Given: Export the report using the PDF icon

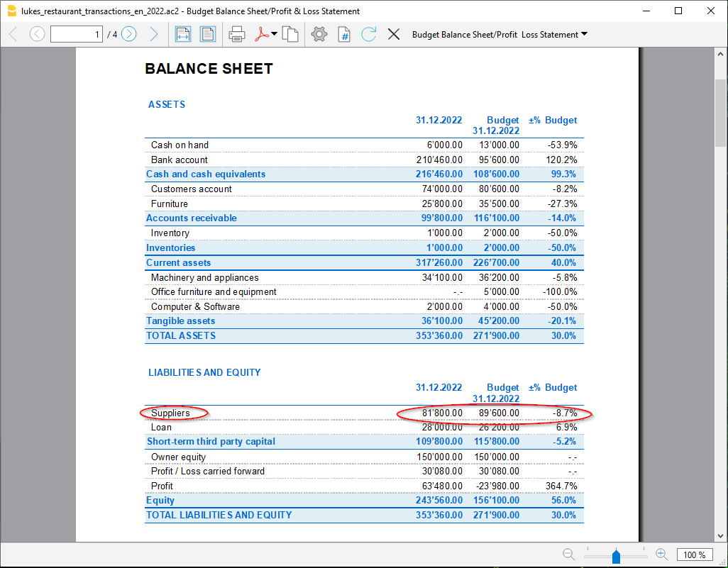Looking at the screenshot, I should 261,34.
